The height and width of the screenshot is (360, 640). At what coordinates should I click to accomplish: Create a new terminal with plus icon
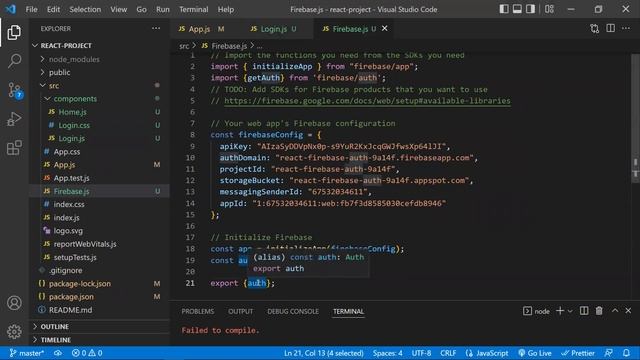(x=560, y=311)
